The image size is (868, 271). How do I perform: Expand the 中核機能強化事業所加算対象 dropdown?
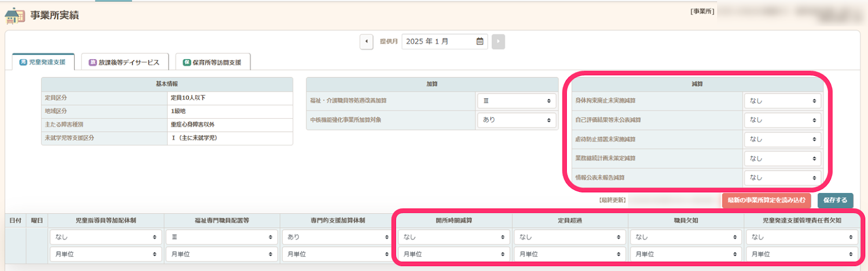coord(516,120)
